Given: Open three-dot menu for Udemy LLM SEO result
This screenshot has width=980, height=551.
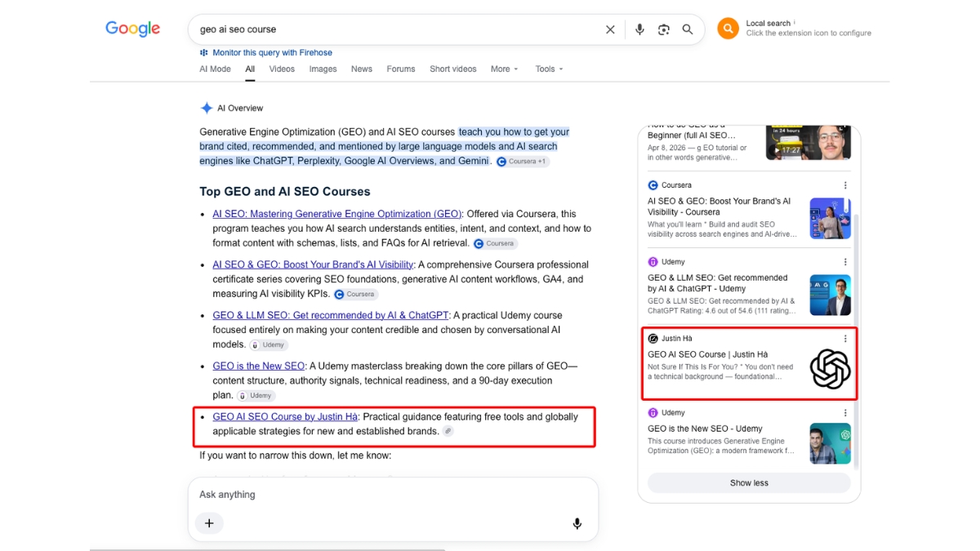Looking at the screenshot, I should click(845, 262).
